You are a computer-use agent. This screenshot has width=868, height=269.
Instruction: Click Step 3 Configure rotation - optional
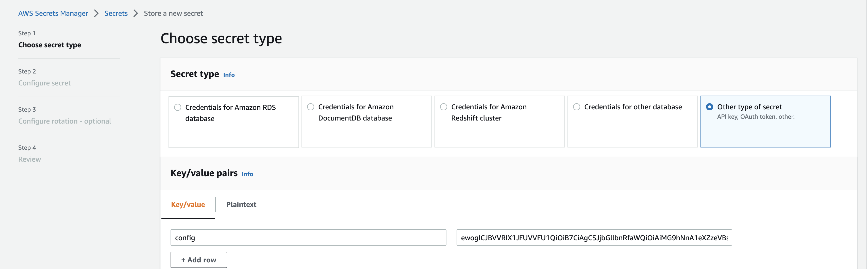click(64, 115)
